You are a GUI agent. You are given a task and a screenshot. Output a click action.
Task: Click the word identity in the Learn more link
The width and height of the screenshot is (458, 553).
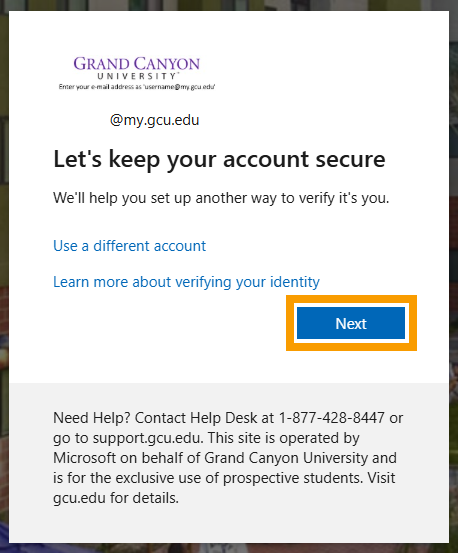(295, 282)
